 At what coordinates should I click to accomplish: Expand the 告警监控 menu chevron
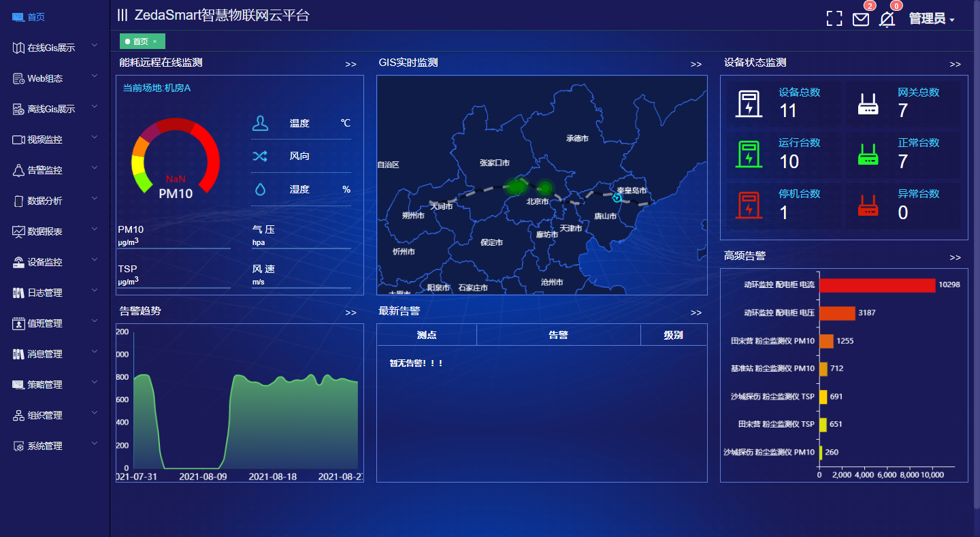pyautogui.click(x=95, y=169)
